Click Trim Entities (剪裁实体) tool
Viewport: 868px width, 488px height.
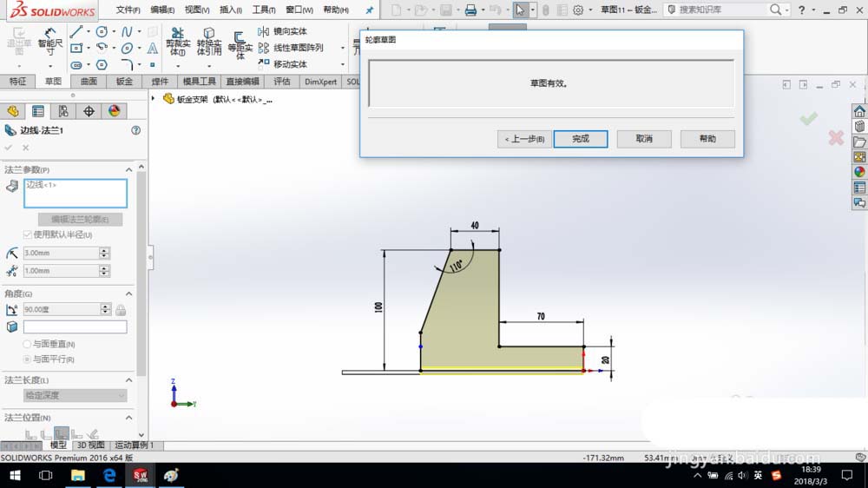point(178,42)
